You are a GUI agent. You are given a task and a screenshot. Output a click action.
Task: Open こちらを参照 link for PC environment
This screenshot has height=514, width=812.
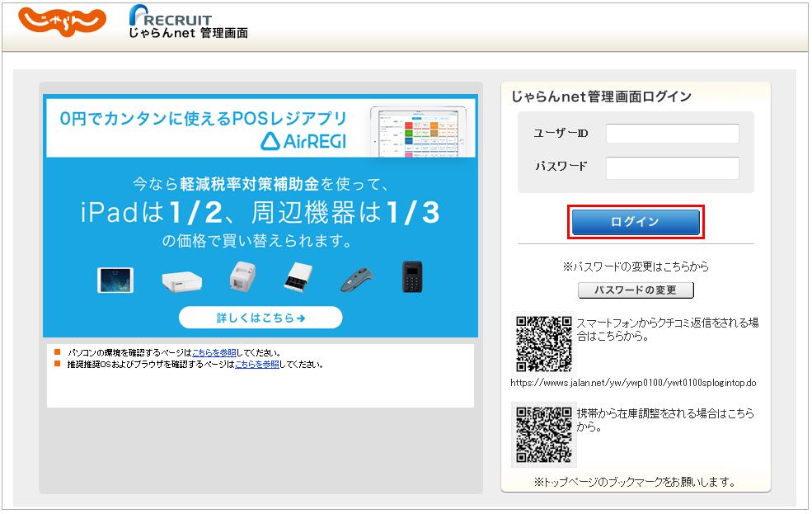tap(214, 352)
